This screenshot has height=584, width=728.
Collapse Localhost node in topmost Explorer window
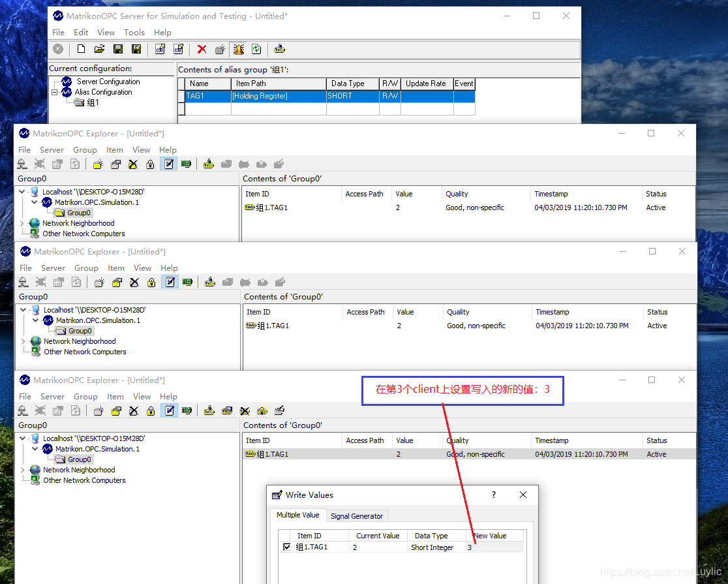tap(22, 191)
